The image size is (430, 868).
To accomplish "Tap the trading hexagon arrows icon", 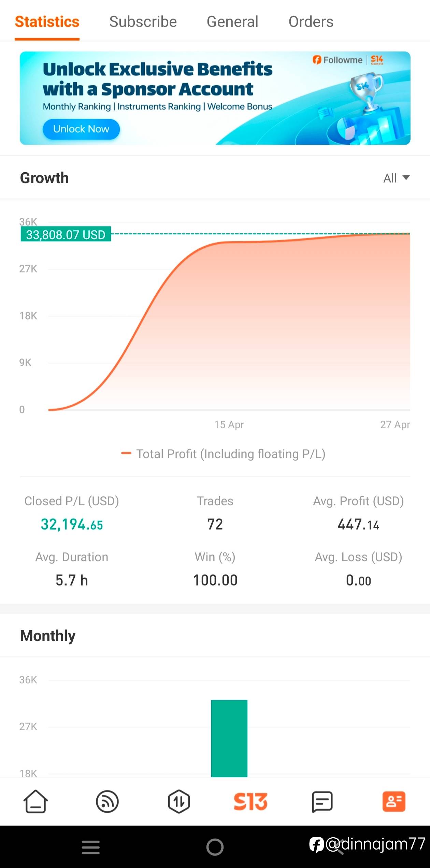I will 179,801.
